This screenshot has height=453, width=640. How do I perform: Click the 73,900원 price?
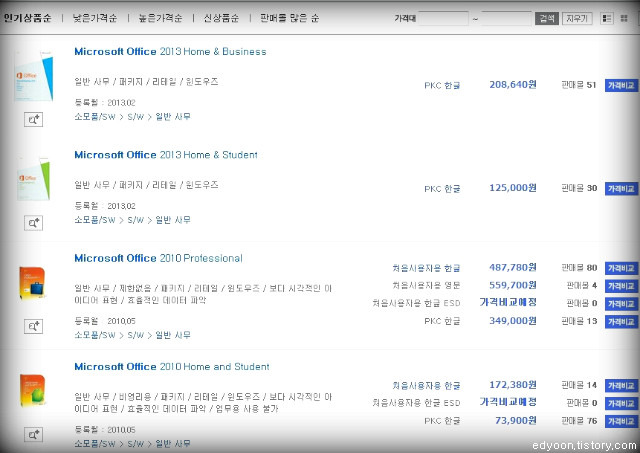516,420
